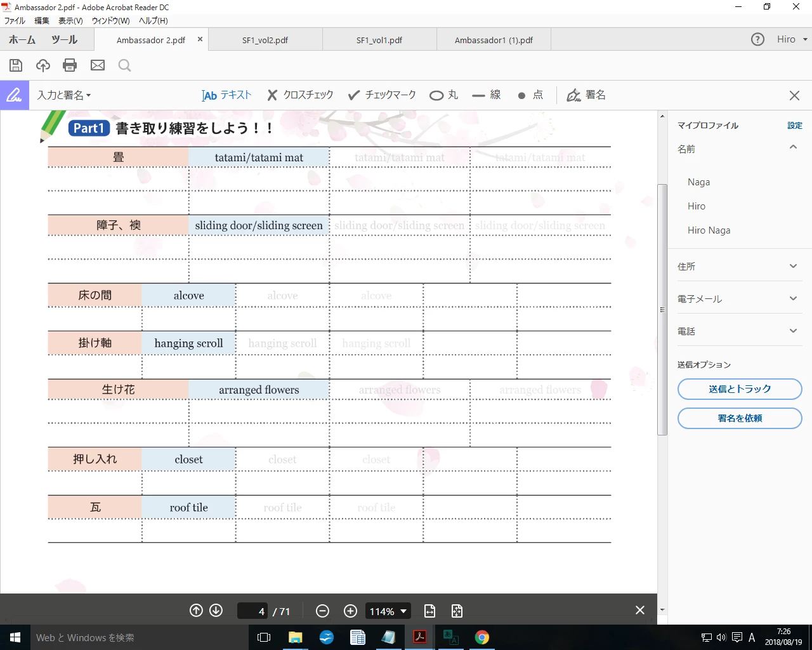Click the cloud upload icon
Viewport: 812px width, 650px height.
pos(43,65)
